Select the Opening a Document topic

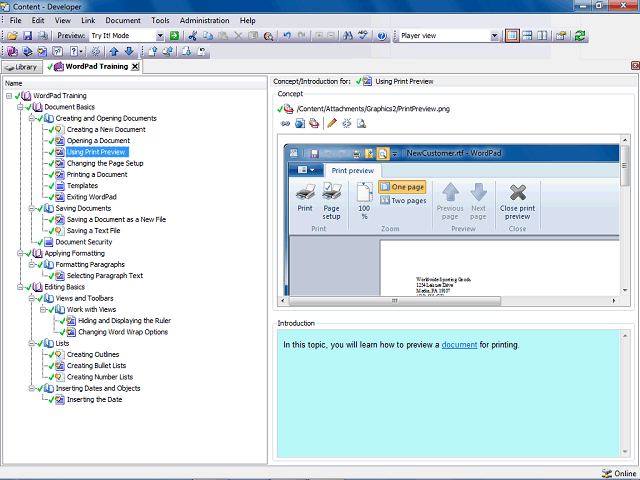coord(98,141)
